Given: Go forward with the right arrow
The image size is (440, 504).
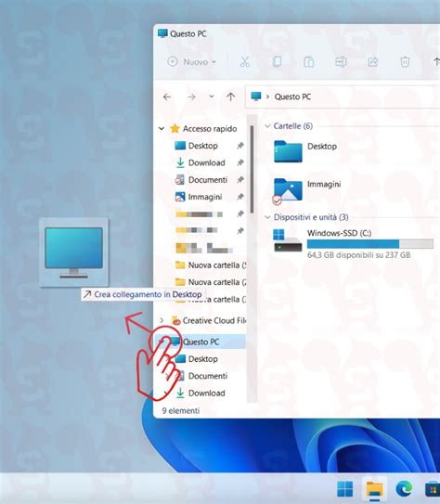Looking at the screenshot, I should (191, 97).
